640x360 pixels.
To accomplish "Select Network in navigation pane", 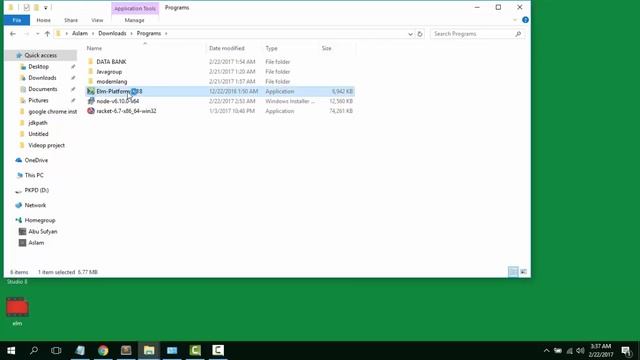I will point(35,205).
